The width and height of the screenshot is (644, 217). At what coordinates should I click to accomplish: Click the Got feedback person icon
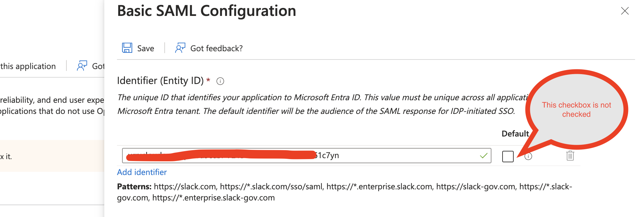coord(180,47)
